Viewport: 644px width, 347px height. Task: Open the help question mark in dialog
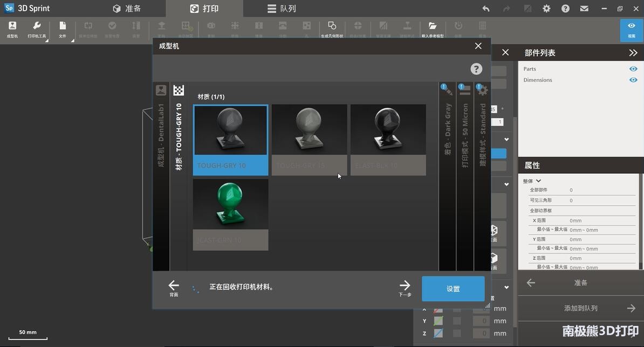pos(476,69)
